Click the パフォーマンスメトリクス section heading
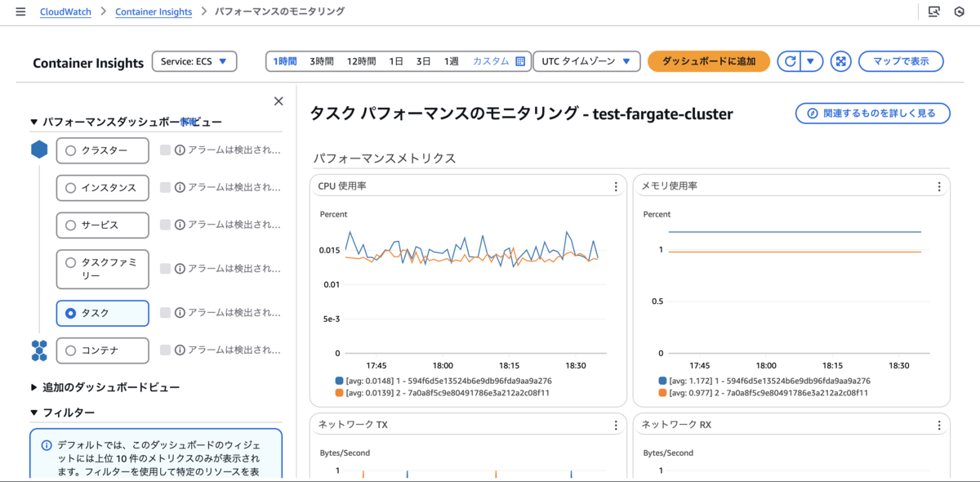 385,158
